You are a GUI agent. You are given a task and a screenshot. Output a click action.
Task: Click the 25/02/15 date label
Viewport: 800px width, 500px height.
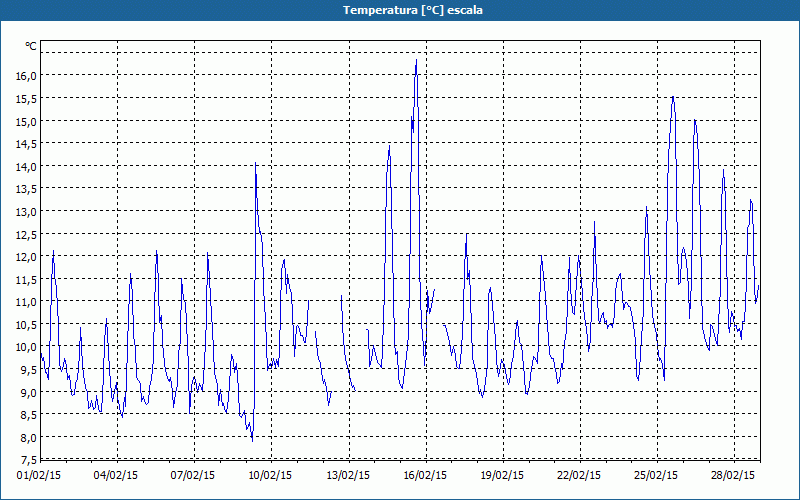(656, 476)
